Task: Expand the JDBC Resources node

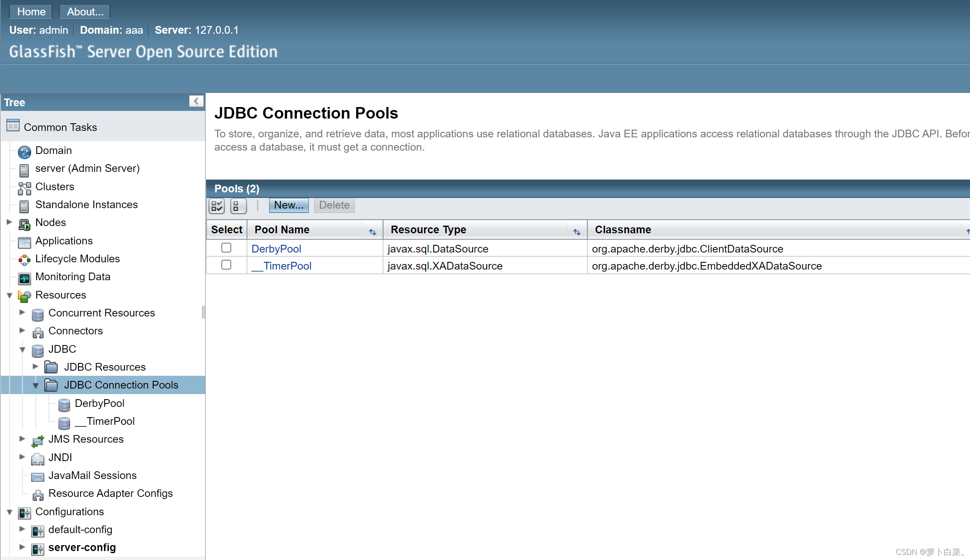Action: tap(35, 366)
